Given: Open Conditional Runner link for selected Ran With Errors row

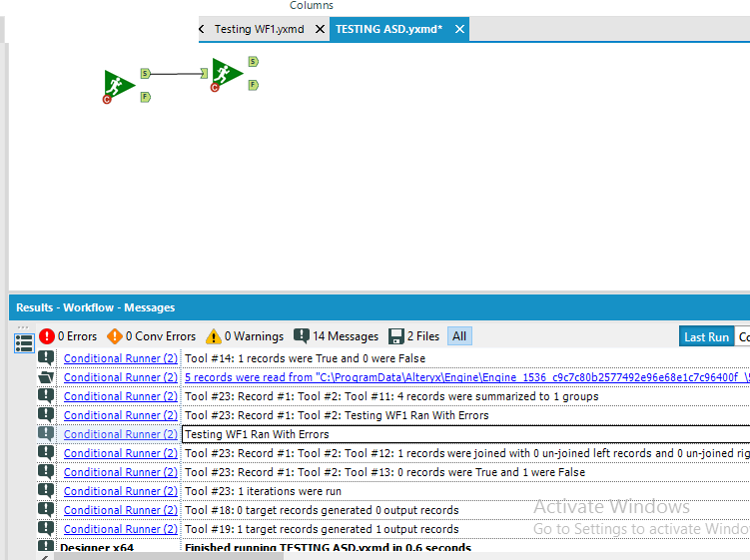Looking at the screenshot, I should pos(121,434).
